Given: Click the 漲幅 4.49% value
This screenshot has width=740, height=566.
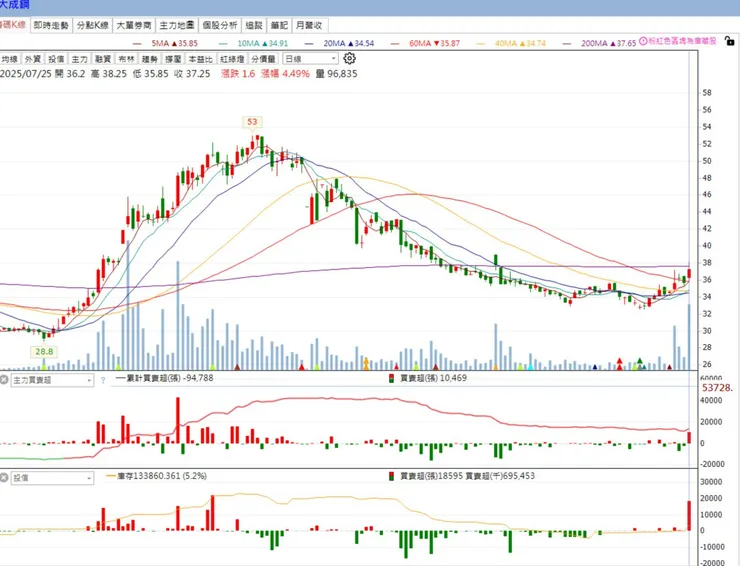Looking at the screenshot, I should click(285, 74).
